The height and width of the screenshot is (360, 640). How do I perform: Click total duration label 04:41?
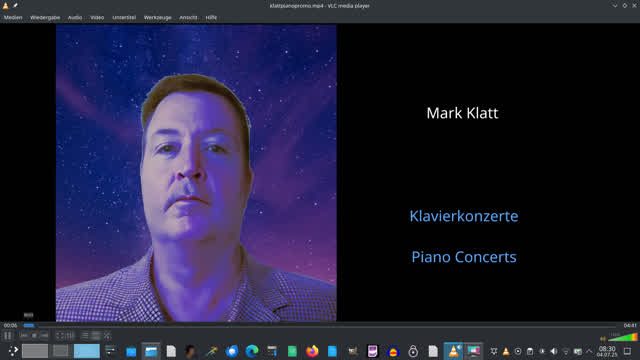tap(630, 325)
